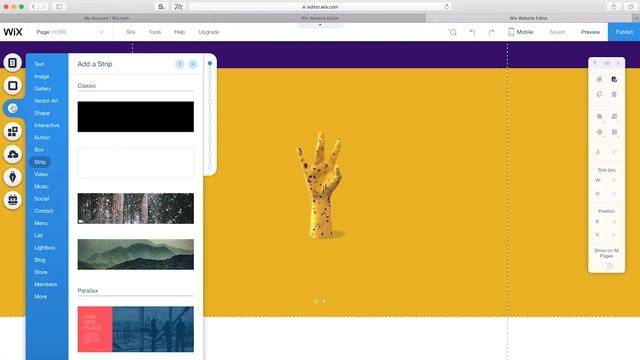
Task: Select Button in the Add menu
Action: (42, 138)
